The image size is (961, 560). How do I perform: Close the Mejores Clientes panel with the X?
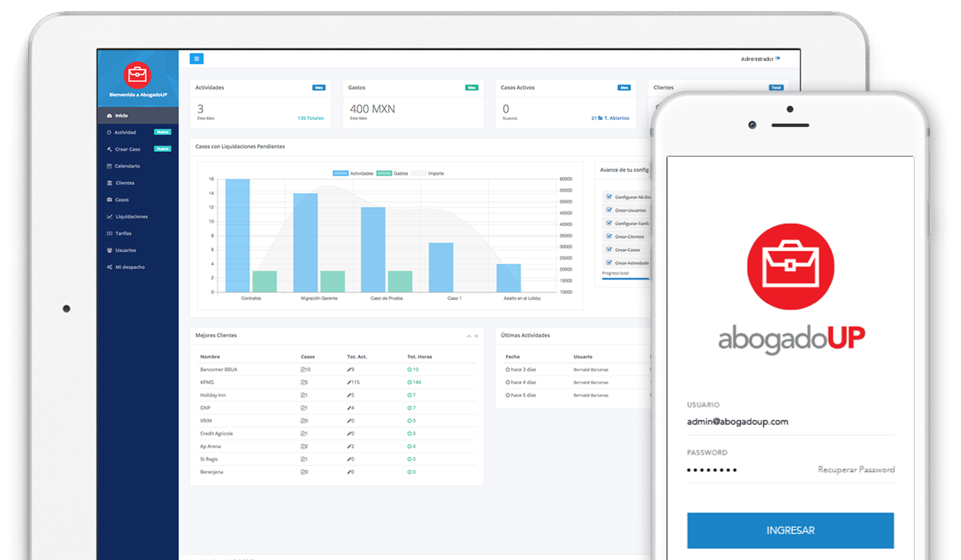click(x=476, y=336)
